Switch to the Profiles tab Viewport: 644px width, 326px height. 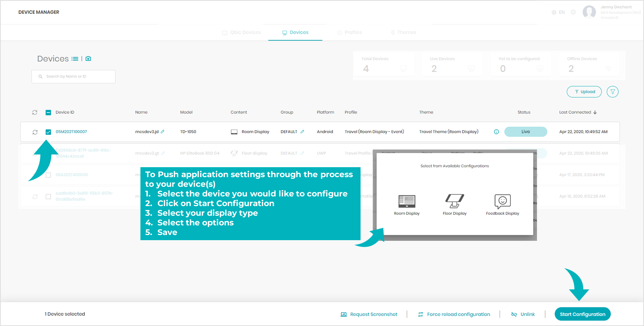(x=349, y=32)
